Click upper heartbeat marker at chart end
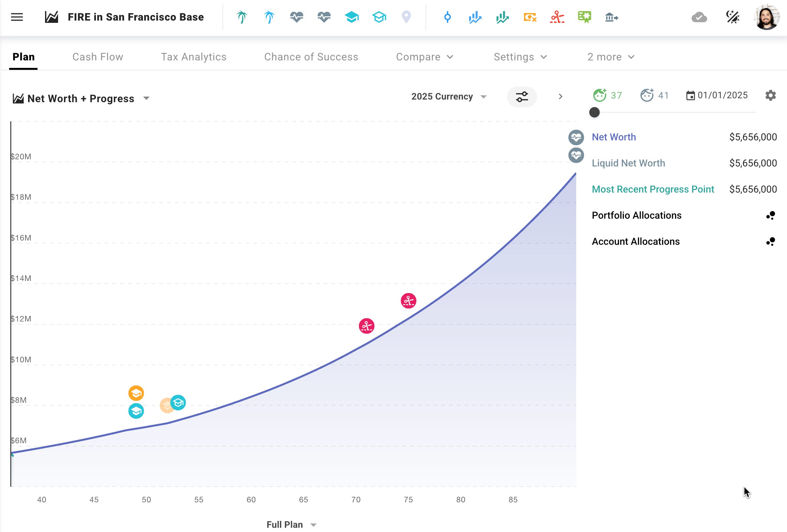Image resolution: width=787 pixels, height=532 pixels. pos(576,137)
